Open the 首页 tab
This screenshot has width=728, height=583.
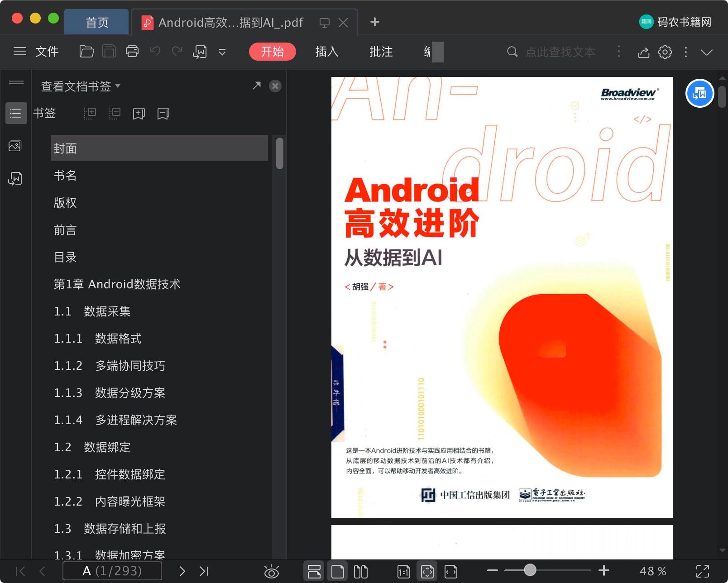coord(97,22)
